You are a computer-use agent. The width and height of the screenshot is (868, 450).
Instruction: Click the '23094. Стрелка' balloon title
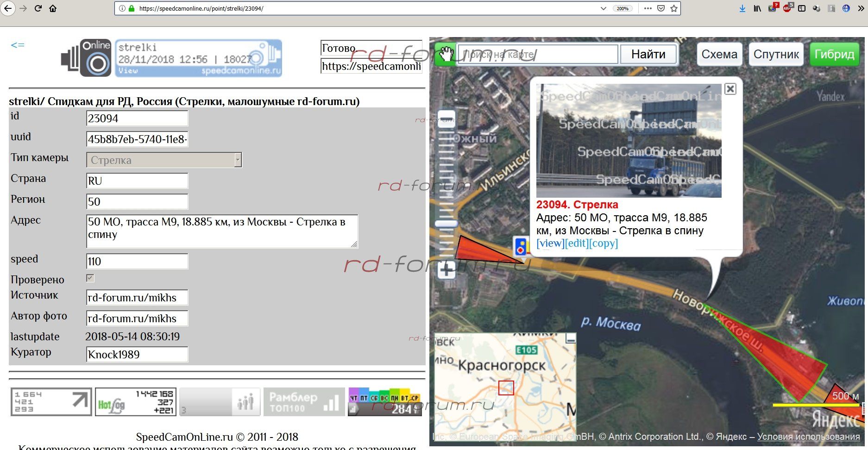pyautogui.click(x=577, y=205)
